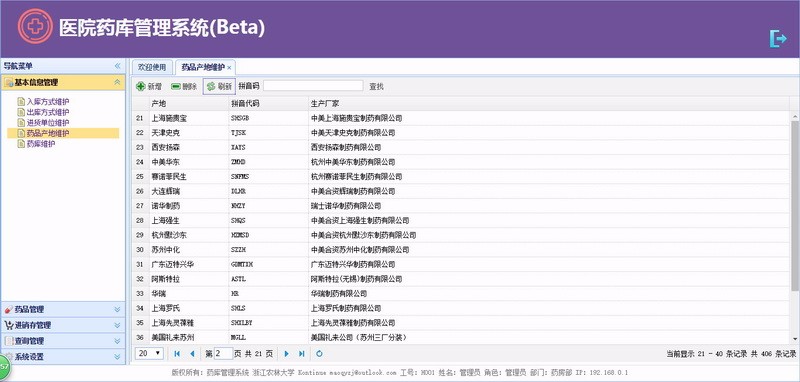Open 出库方式维护 in the tree
This screenshot has width=800, height=382.
coord(48,112)
